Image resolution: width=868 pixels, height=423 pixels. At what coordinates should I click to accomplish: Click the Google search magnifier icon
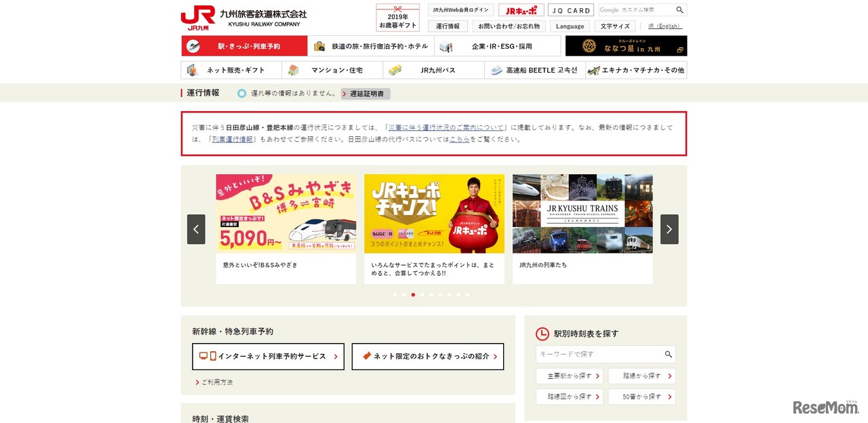679,10
